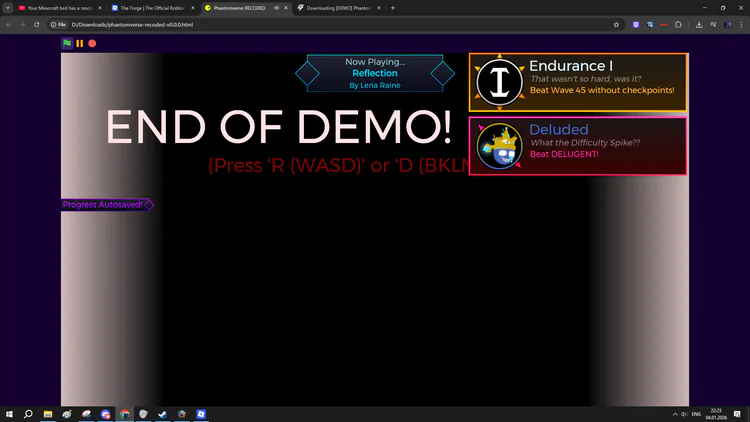Image resolution: width=750 pixels, height=422 pixels.
Task: Go forward in browser history
Action: coord(22,24)
